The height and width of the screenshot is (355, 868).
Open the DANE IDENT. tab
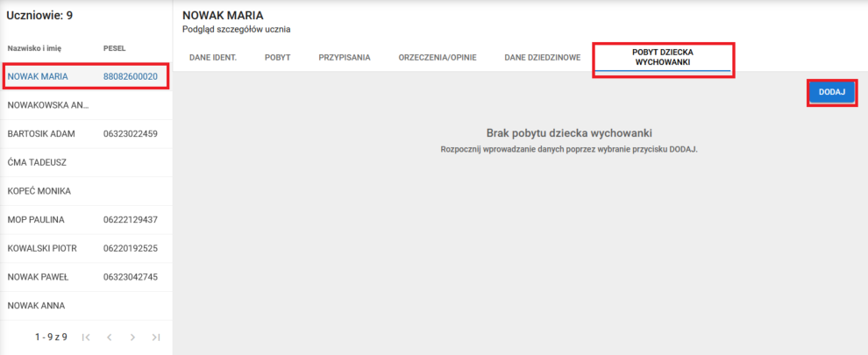[x=213, y=58]
